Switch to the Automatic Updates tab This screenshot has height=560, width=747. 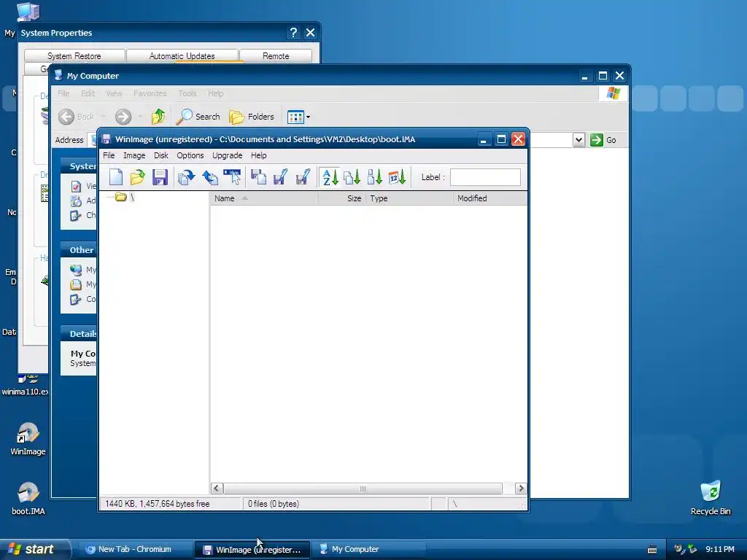coord(182,55)
